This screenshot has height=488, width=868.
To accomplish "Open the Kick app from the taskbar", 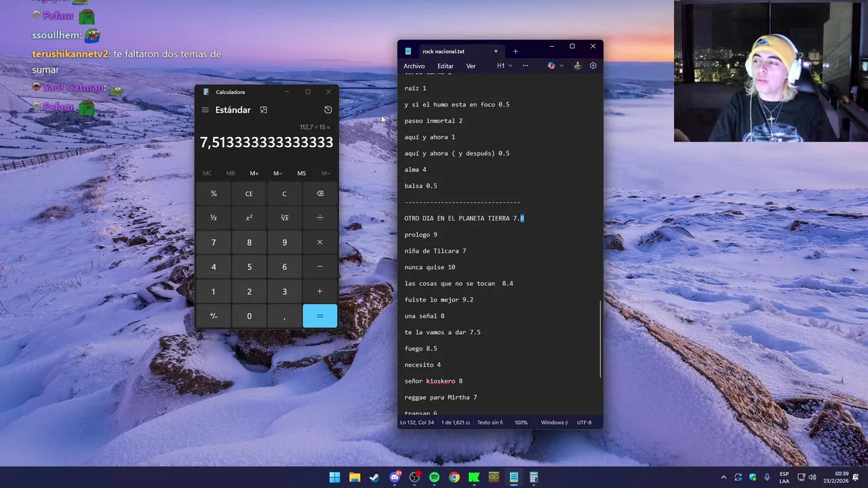I will (x=474, y=477).
